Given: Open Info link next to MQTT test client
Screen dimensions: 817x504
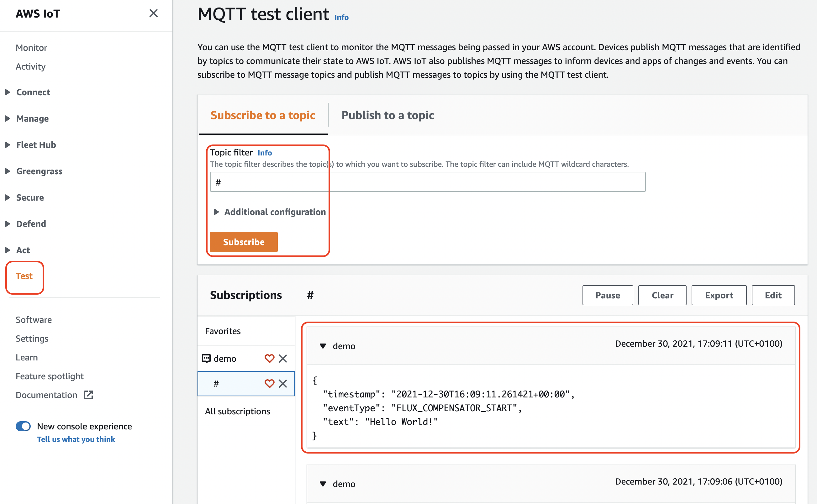Looking at the screenshot, I should (x=341, y=17).
